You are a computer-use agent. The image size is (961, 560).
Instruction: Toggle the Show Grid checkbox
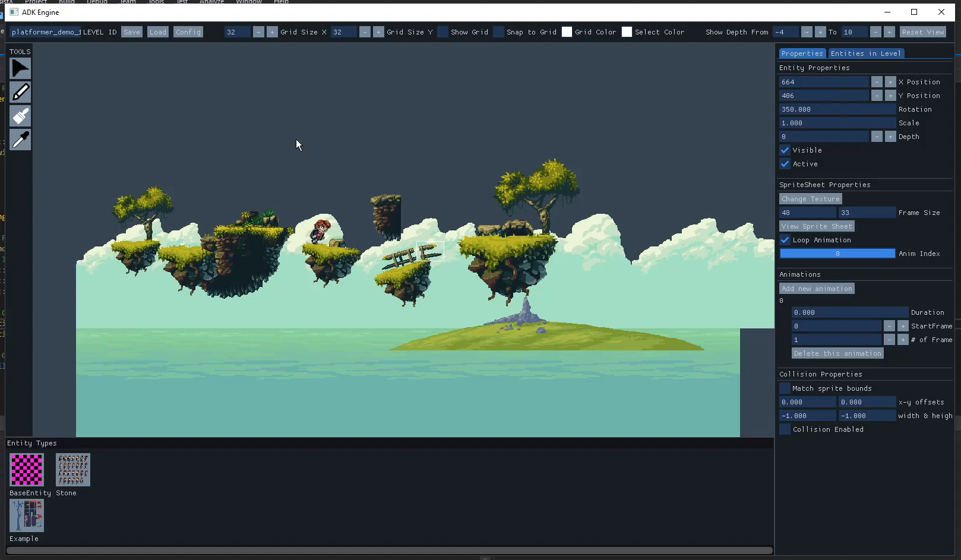coord(442,32)
